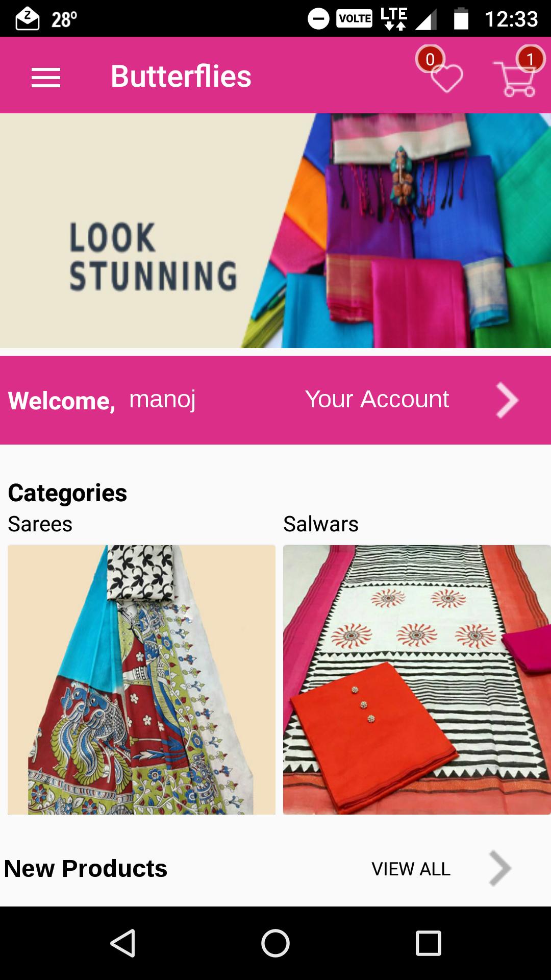551x980 pixels.
Task: Open the Your Account link
Action: tap(377, 399)
